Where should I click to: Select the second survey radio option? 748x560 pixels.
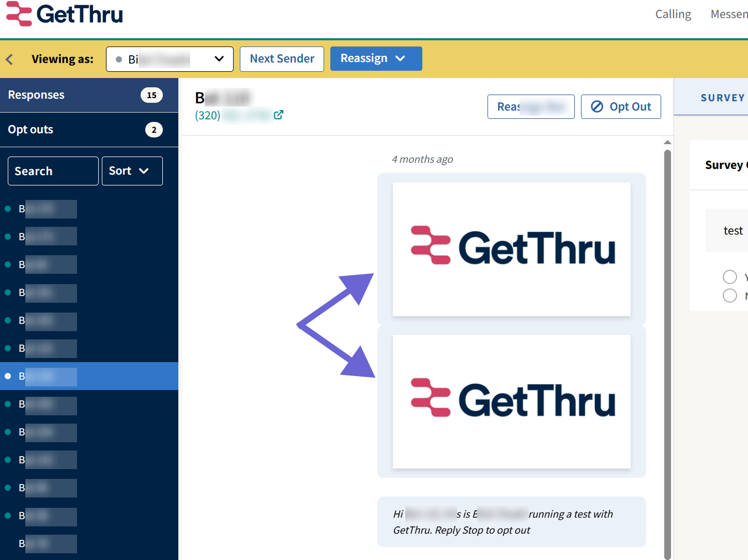coord(729,295)
